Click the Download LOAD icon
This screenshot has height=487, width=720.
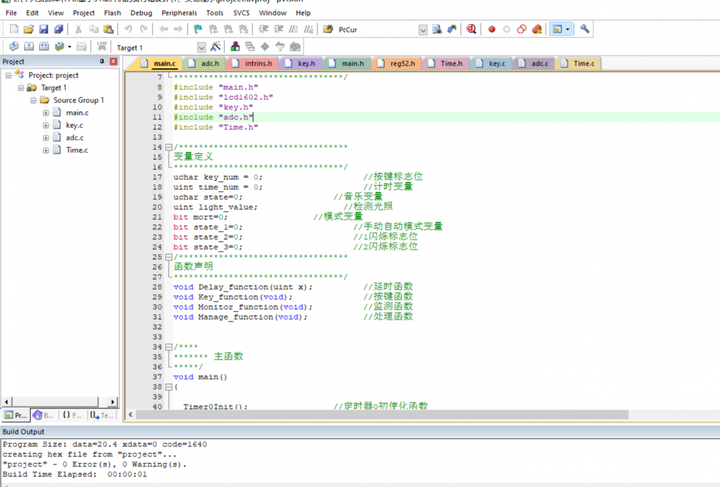click(102, 46)
